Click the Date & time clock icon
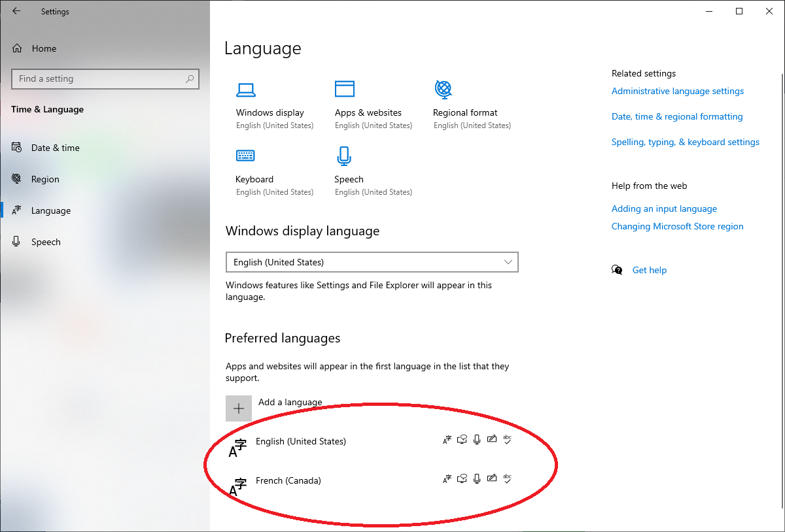The height and width of the screenshot is (532, 785). (x=17, y=148)
